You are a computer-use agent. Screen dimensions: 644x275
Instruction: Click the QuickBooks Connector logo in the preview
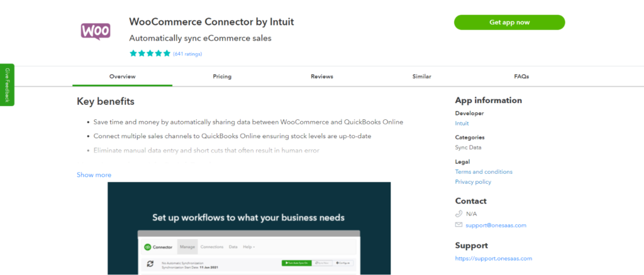[158, 247]
